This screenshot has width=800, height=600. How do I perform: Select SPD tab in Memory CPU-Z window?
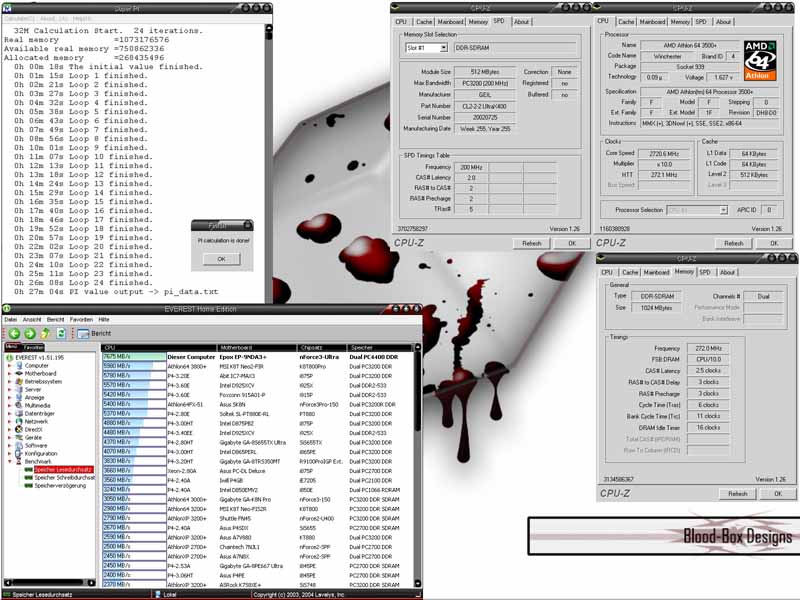[x=705, y=272]
